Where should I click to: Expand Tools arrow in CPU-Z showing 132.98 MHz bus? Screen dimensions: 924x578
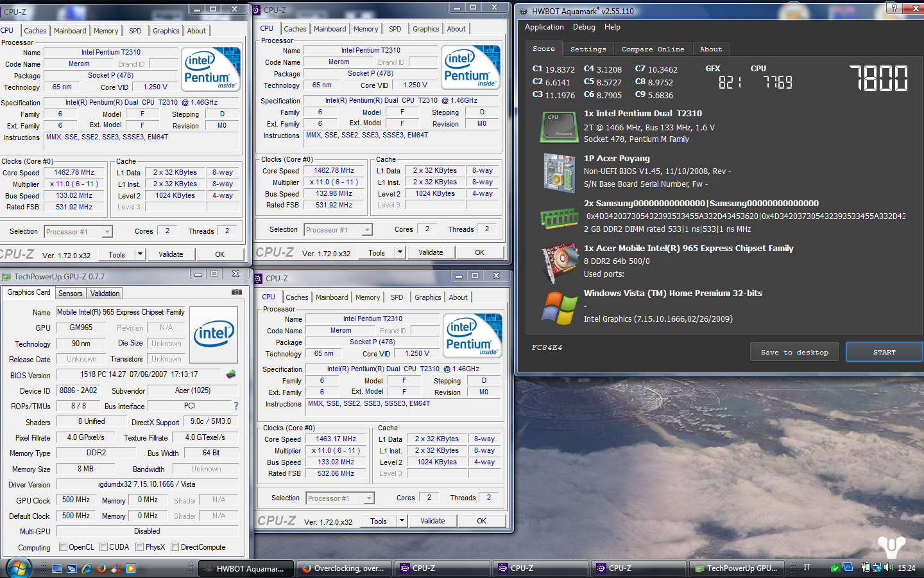[400, 252]
